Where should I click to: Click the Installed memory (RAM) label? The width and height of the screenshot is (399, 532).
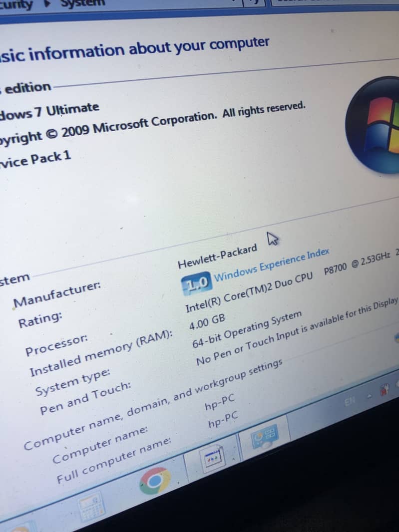[x=101, y=353]
